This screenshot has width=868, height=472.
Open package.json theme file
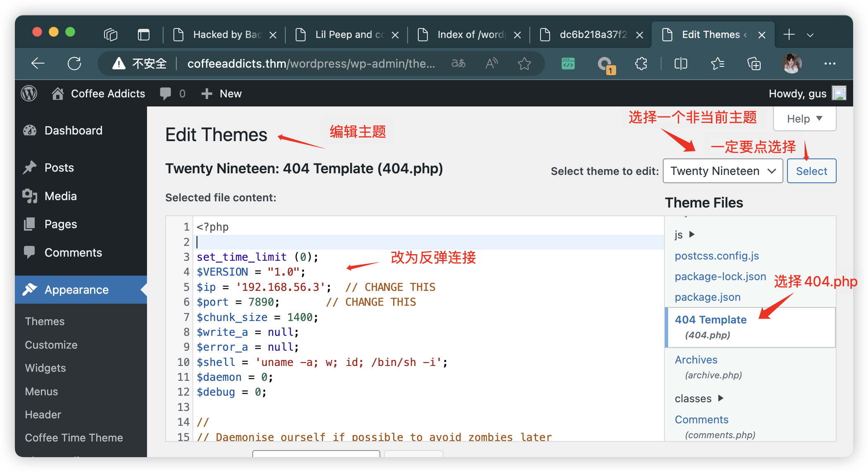(x=708, y=297)
